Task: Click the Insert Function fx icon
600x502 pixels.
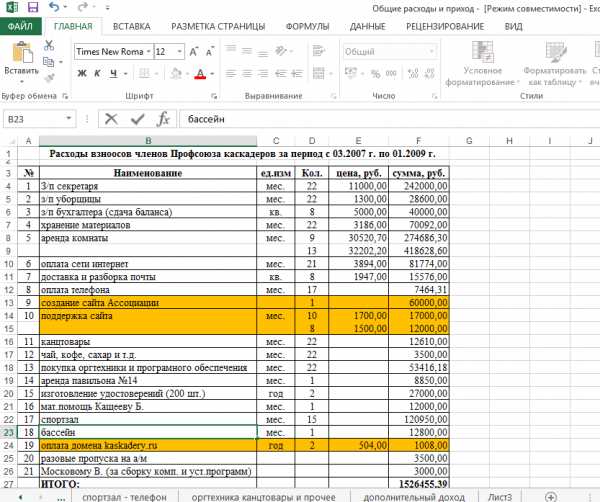Action: tap(163, 118)
